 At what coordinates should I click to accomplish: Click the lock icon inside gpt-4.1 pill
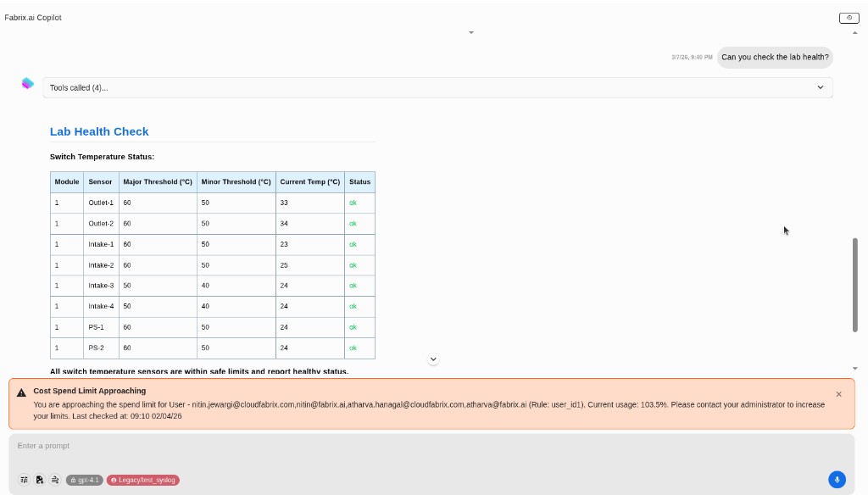[x=74, y=479]
